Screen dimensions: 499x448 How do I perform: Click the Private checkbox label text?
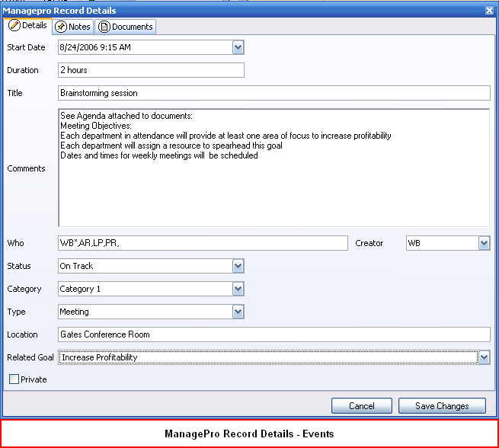(x=34, y=379)
